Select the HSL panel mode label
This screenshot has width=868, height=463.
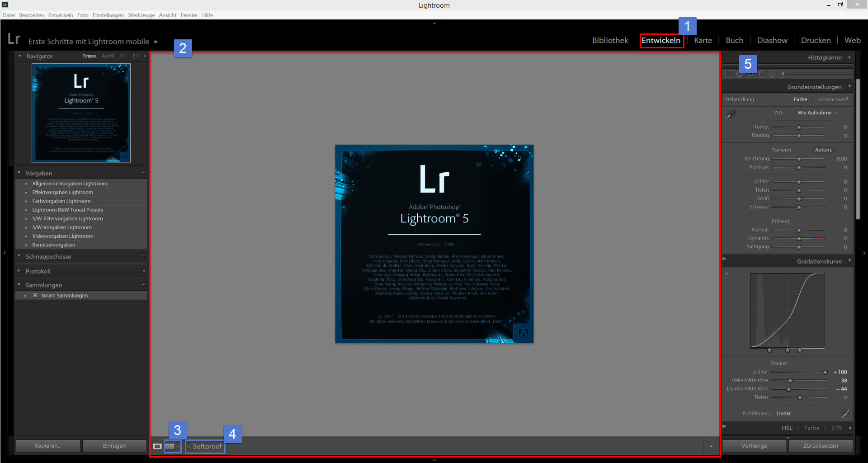[787, 428]
